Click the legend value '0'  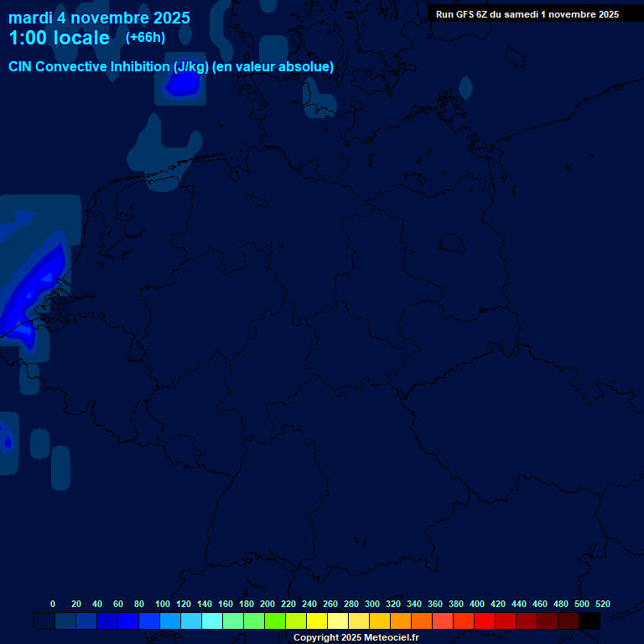[x=53, y=604]
